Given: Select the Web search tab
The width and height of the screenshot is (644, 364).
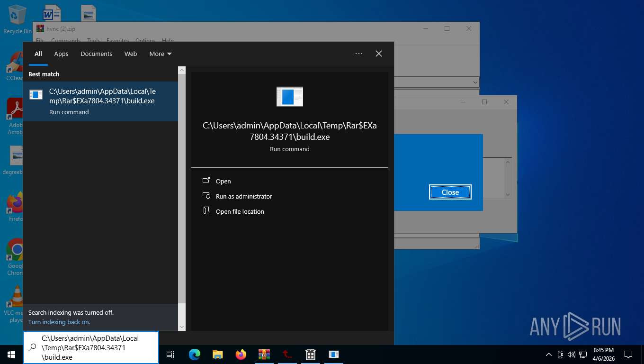Looking at the screenshot, I should [x=131, y=54].
